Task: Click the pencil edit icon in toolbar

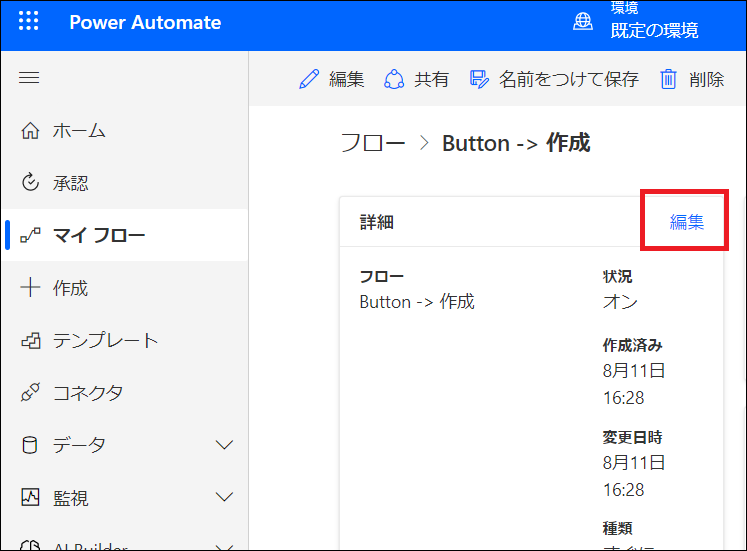Action: [x=309, y=79]
